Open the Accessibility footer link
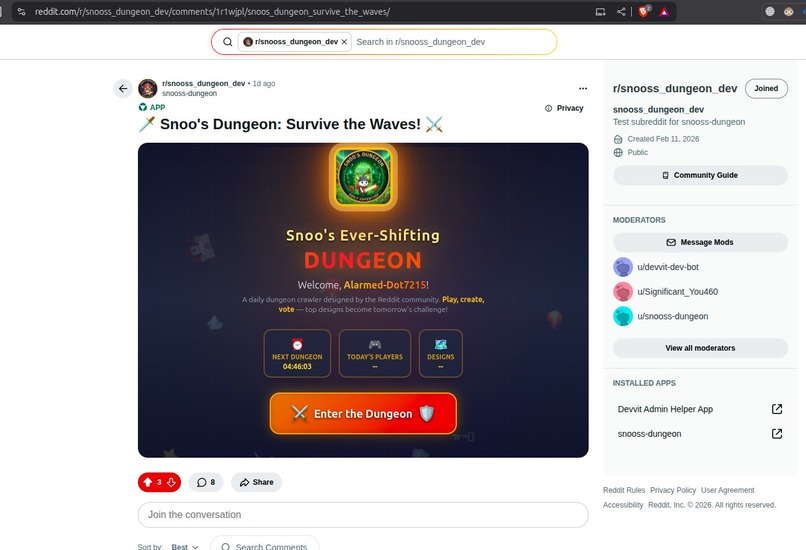Screen dimensions: 806x550 [x=622, y=505]
